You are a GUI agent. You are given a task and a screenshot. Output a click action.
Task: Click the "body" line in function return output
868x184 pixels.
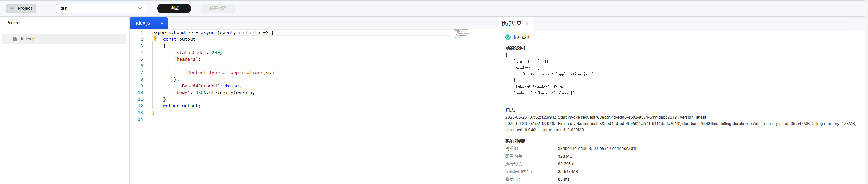click(x=544, y=93)
